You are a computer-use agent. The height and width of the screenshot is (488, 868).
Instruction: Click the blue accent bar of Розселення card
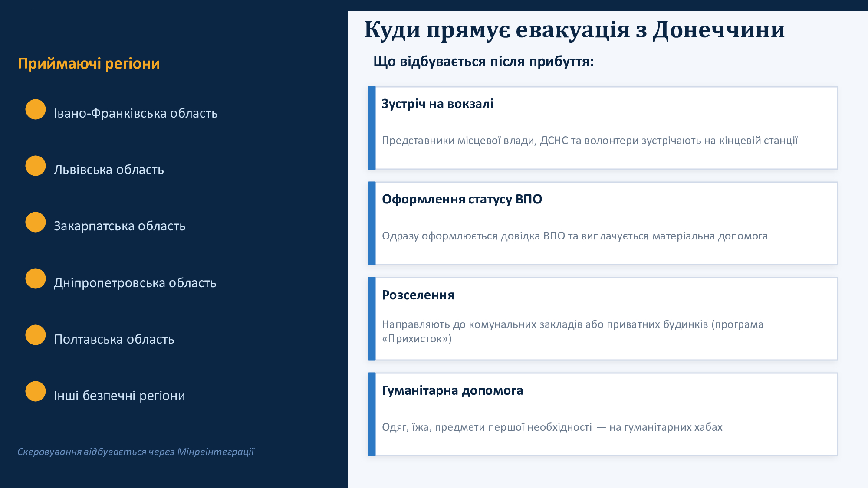coord(372,319)
